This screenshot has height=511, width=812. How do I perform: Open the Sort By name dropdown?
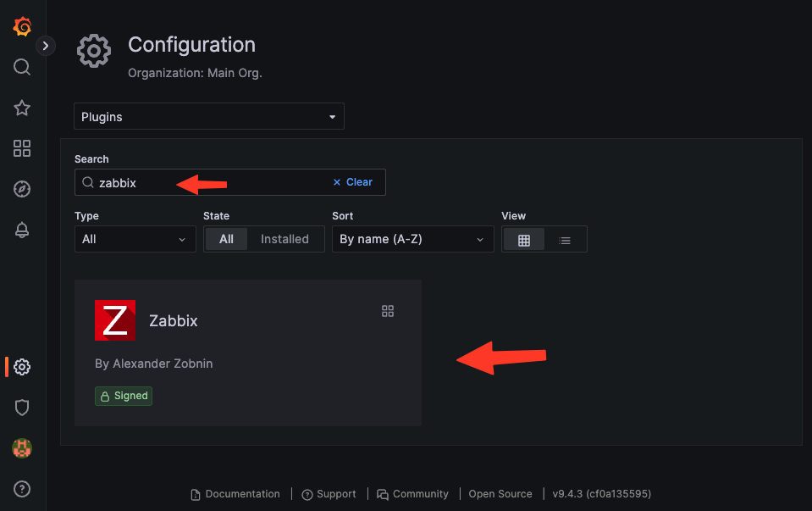pyautogui.click(x=412, y=239)
